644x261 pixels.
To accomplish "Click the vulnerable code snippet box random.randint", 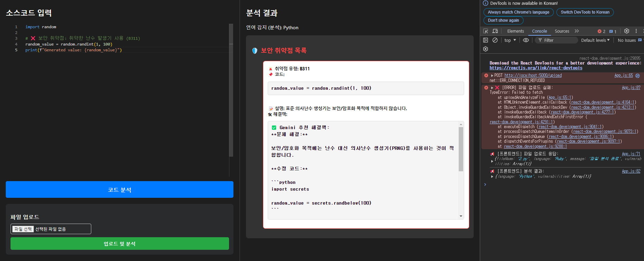I will tap(366, 88).
